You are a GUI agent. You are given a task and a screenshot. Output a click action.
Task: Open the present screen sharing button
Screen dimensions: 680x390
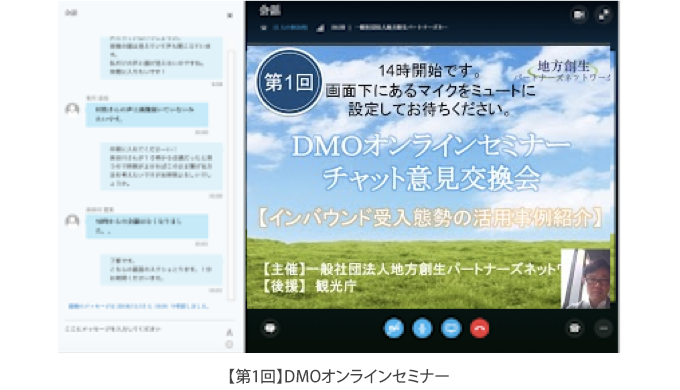(451, 328)
